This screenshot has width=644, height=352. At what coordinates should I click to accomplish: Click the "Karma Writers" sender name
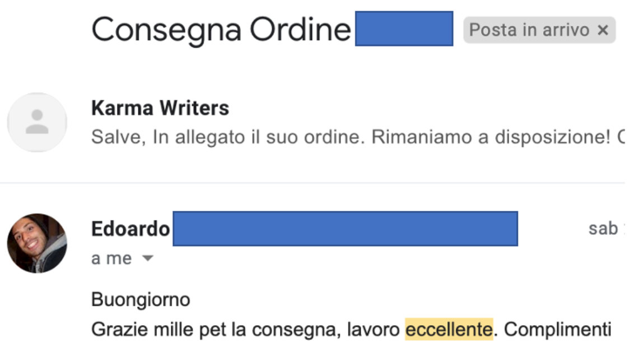pos(160,108)
